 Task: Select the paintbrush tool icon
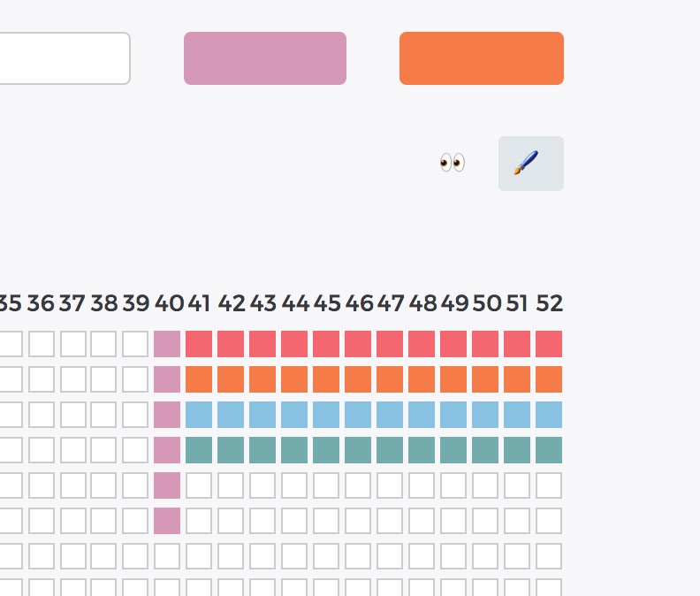(x=531, y=164)
